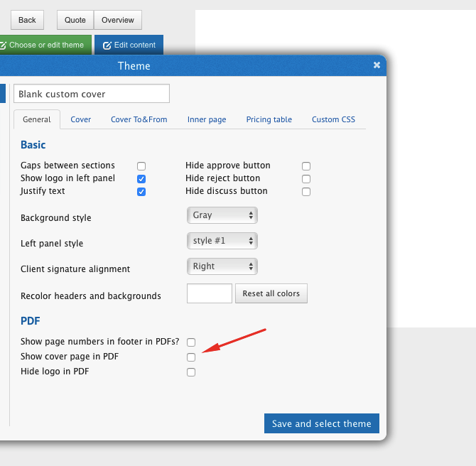Click the theme name input field
476x466 pixels.
[92, 94]
